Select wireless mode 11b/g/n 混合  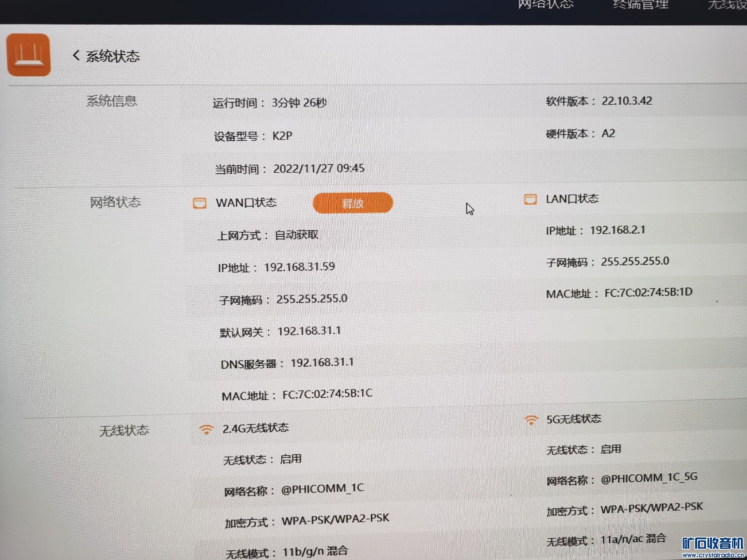[x=315, y=551]
